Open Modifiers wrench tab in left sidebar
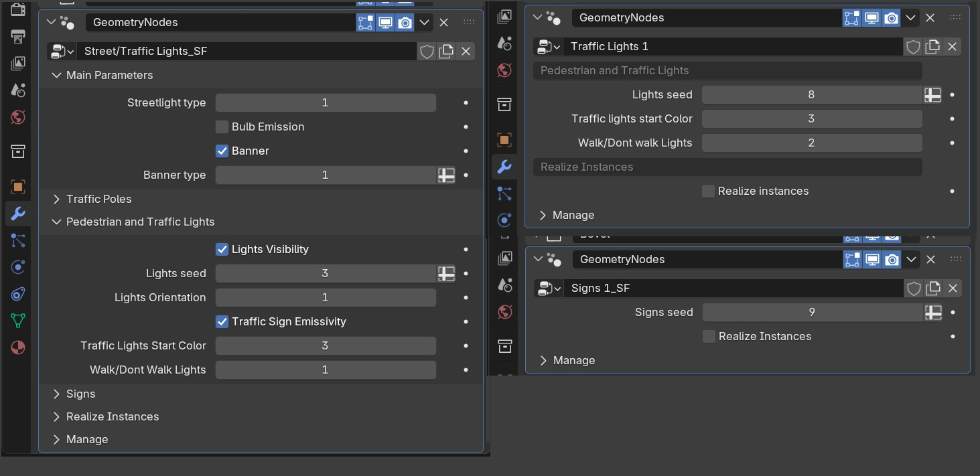The width and height of the screenshot is (980, 476). pos(18,214)
